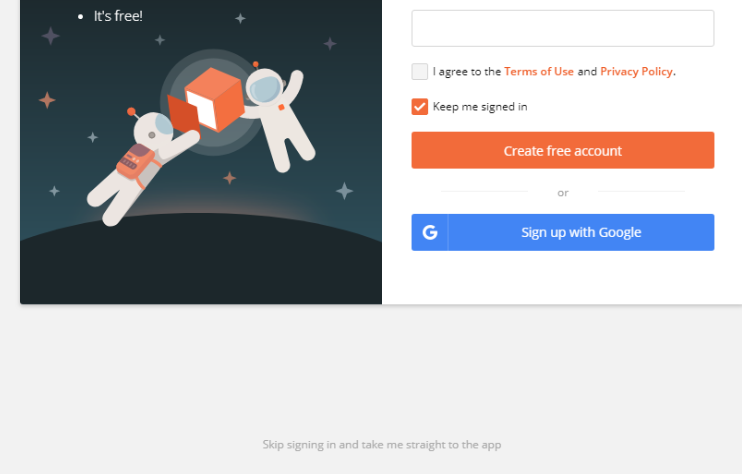Check the agree to Terms checkbox
Image resolution: width=742 pixels, height=474 pixels.
(420, 71)
